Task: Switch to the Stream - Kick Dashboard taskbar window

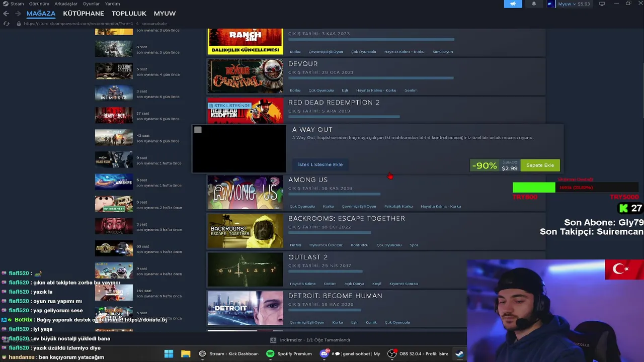Action: pos(228,353)
